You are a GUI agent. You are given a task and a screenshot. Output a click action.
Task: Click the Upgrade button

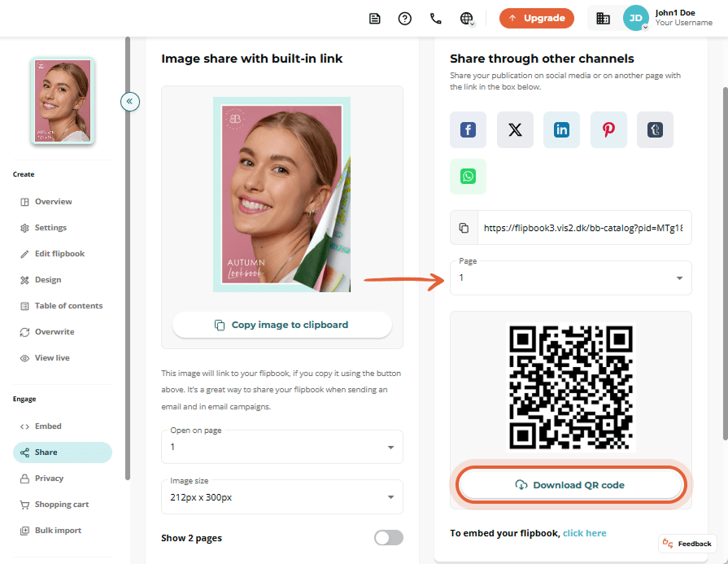[x=537, y=18]
